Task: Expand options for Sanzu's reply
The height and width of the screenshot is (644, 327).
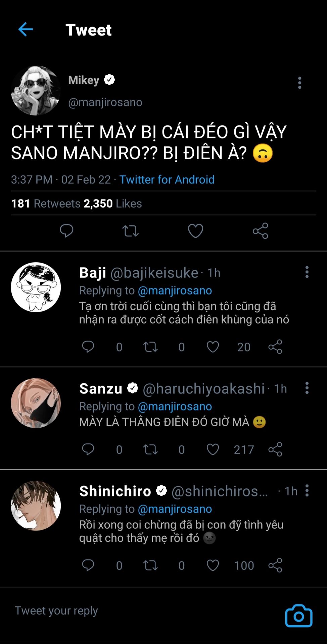Action: coord(307,388)
